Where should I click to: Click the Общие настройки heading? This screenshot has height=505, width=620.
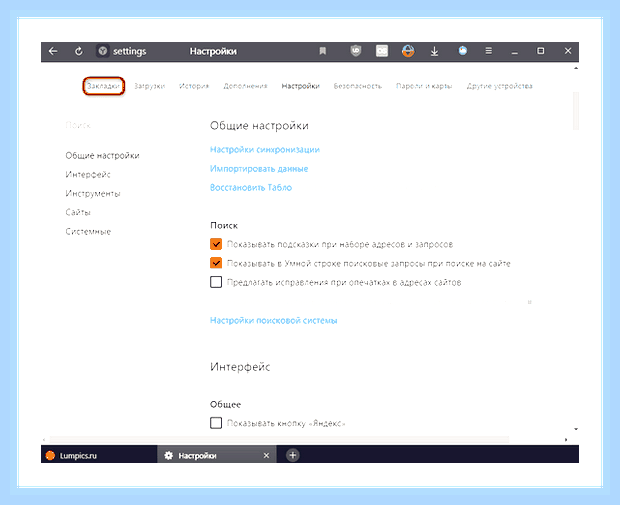(259, 126)
